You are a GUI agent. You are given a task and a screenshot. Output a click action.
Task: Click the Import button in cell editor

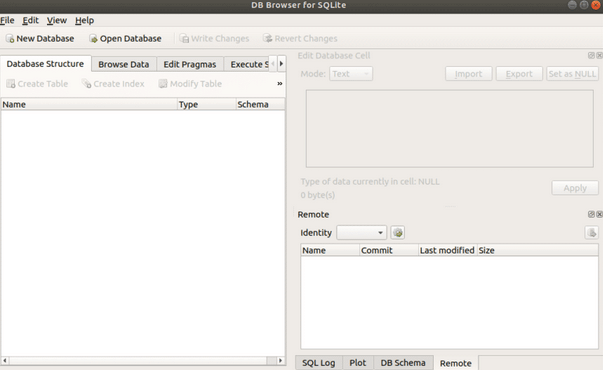point(468,74)
